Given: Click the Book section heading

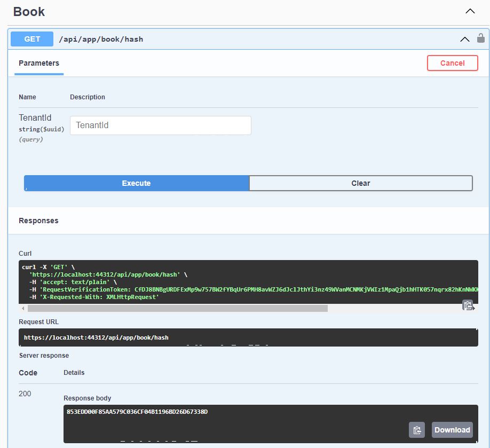Looking at the screenshot, I should click(29, 12).
